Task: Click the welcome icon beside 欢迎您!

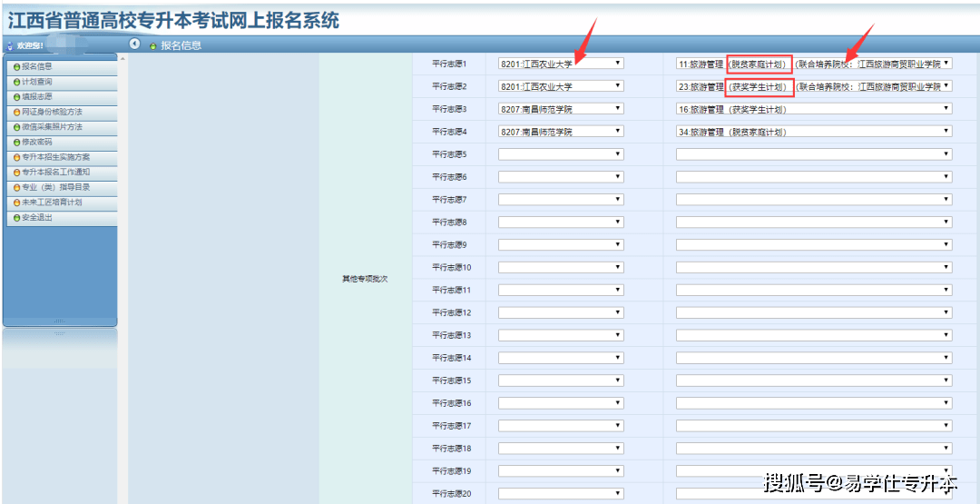Action: [9, 45]
